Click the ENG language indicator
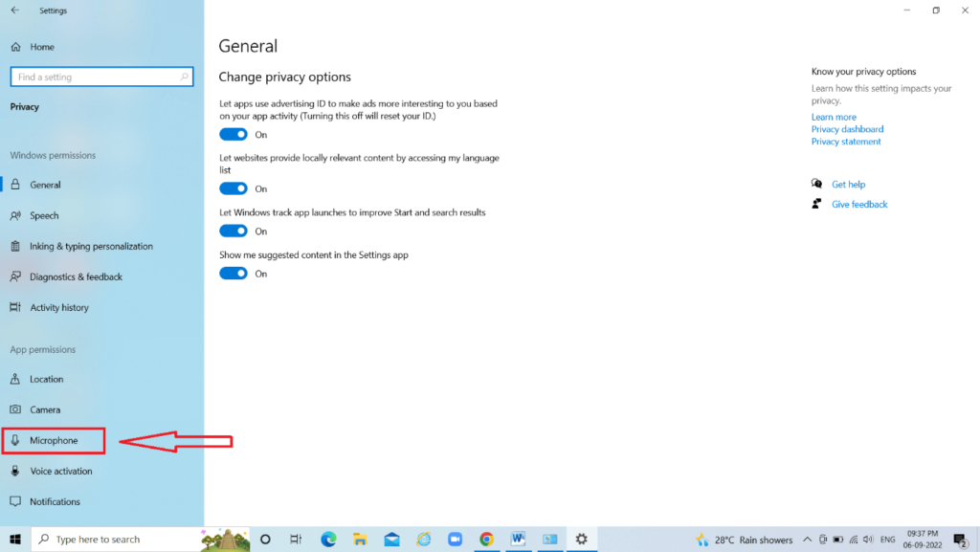The image size is (980, 552). tap(887, 540)
